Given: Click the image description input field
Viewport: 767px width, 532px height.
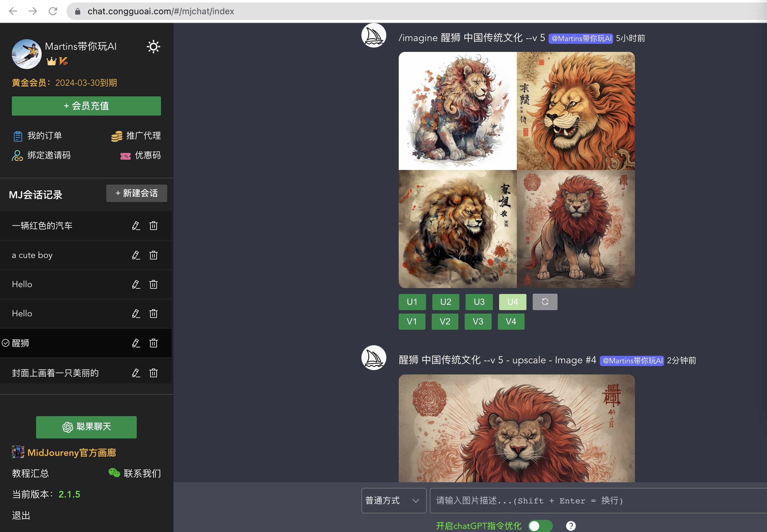Looking at the screenshot, I should tap(567, 500).
